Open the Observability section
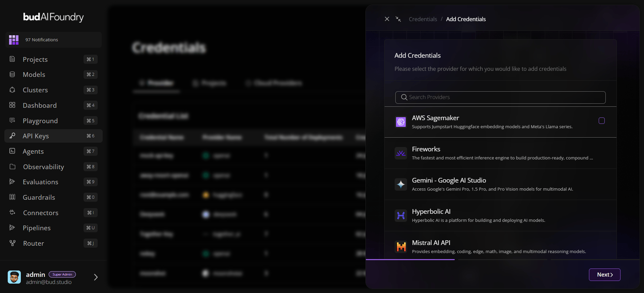 (x=54, y=166)
